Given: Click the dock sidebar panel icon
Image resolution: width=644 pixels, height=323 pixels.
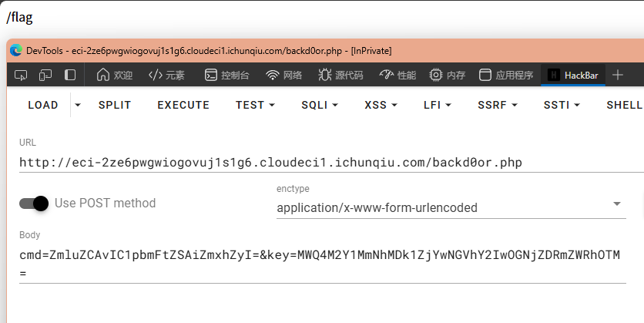Looking at the screenshot, I should tap(70, 75).
